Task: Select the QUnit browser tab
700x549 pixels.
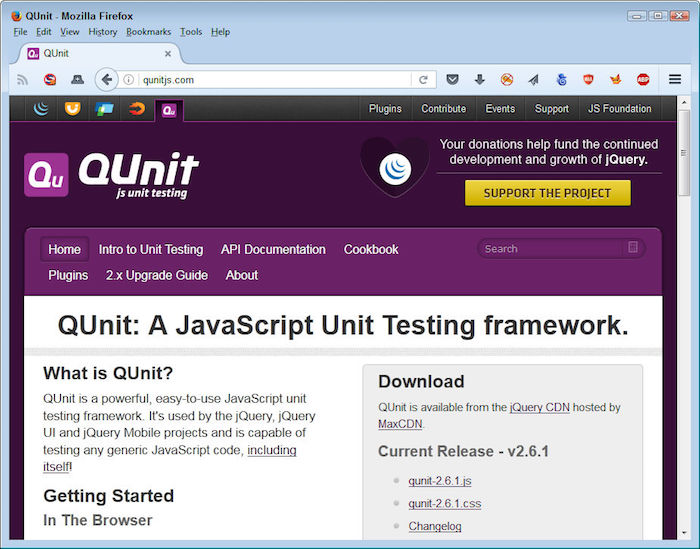Action: pos(99,54)
